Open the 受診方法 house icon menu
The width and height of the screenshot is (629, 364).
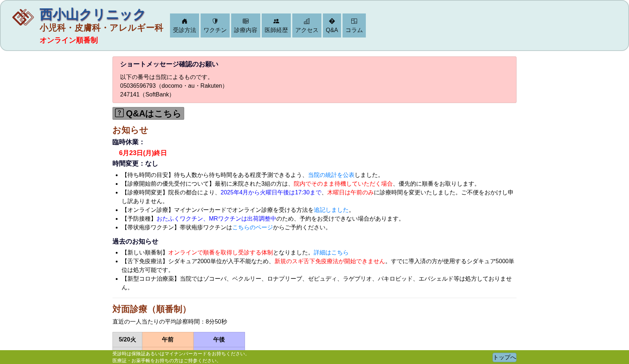pyautogui.click(x=185, y=21)
